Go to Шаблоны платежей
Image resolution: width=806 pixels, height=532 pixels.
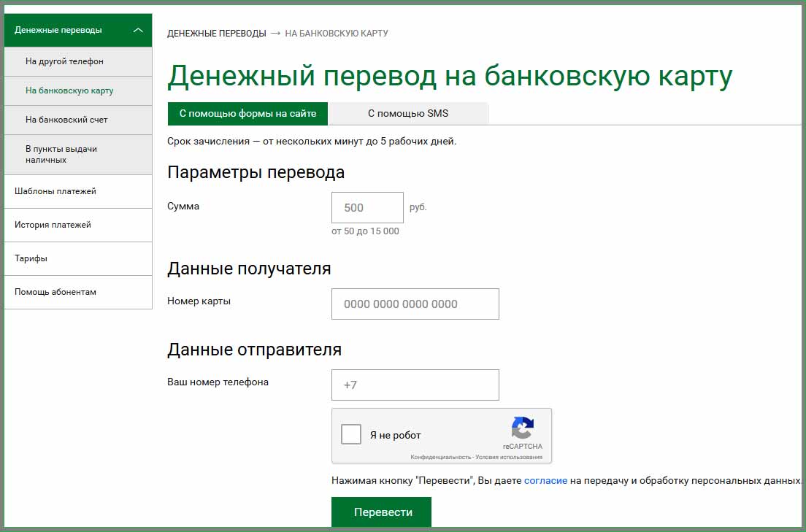pyautogui.click(x=78, y=192)
